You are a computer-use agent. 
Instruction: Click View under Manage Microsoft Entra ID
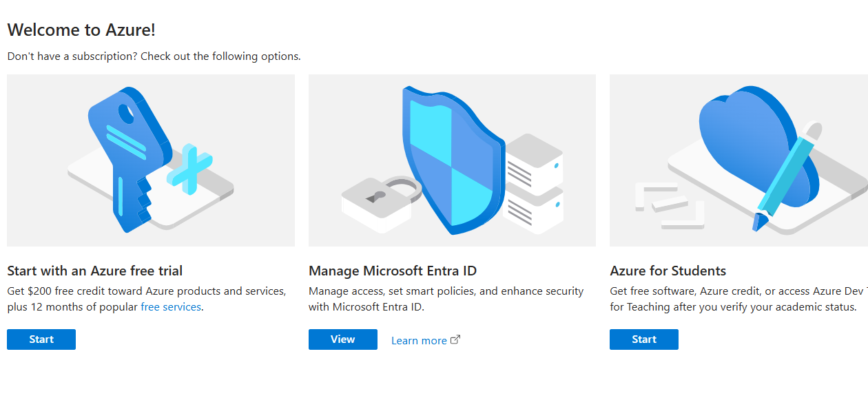coord(343,339)
